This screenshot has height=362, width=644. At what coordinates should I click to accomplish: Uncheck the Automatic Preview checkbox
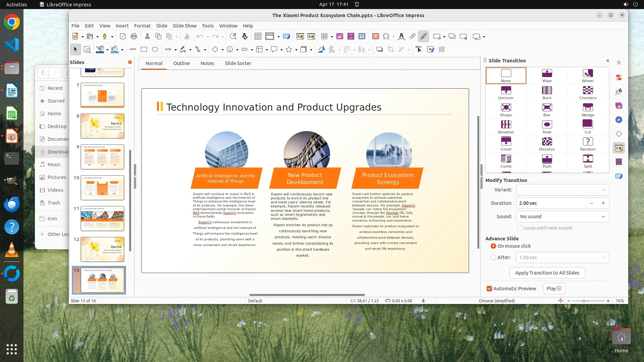pos(489,289)
